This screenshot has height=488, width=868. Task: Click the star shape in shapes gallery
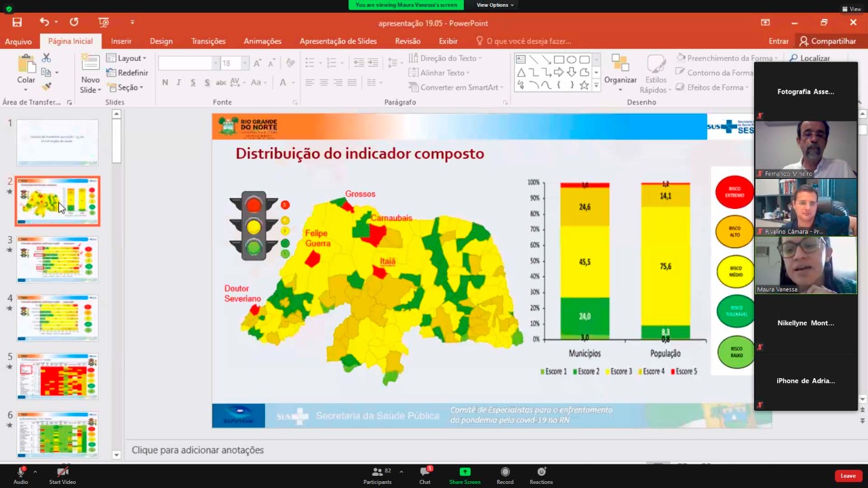584,85
